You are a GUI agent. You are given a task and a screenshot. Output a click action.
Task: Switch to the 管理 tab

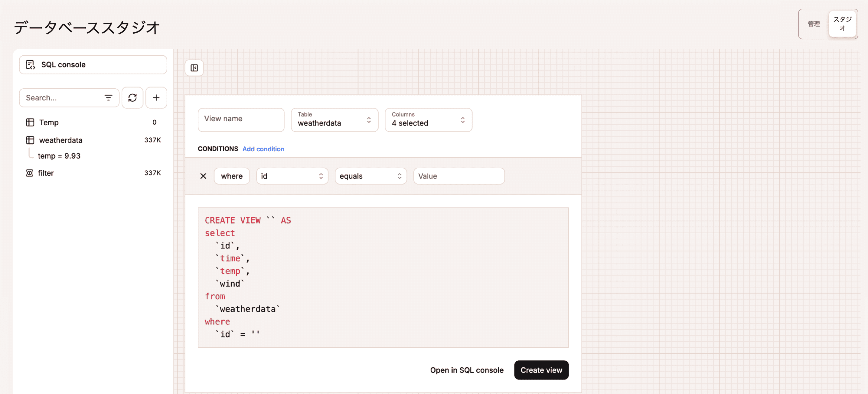(814, 24)
